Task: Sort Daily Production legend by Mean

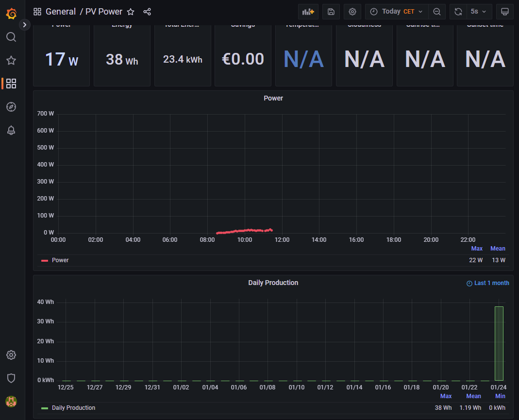Action: pyautogui.click(x=474, y=396)
